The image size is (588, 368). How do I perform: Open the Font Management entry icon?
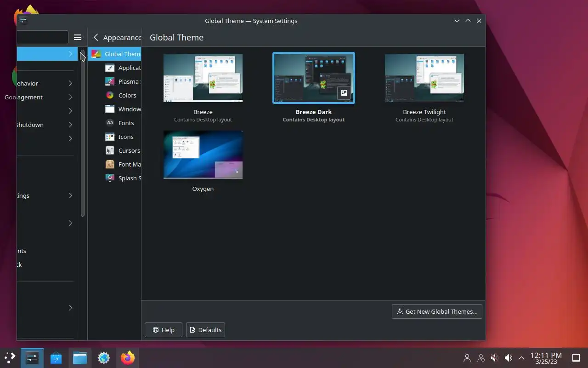(x=110, y=164)
